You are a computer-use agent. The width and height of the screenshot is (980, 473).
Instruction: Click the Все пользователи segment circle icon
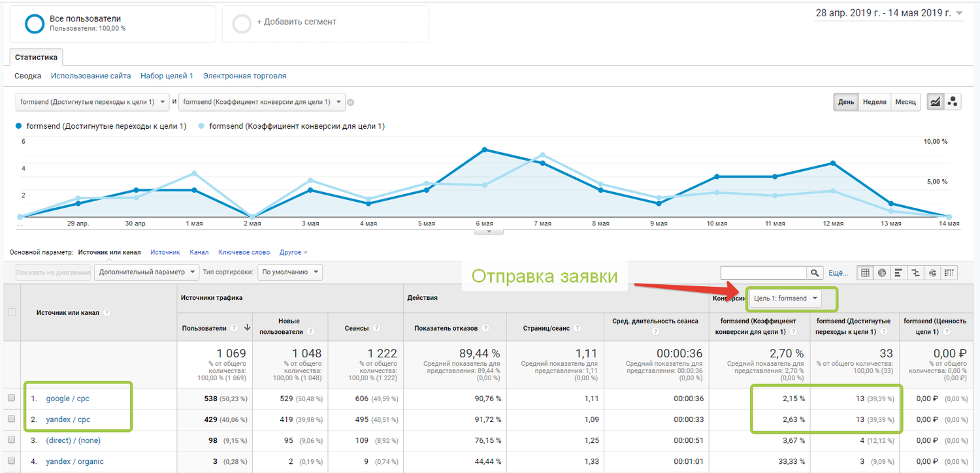(34, 24)
